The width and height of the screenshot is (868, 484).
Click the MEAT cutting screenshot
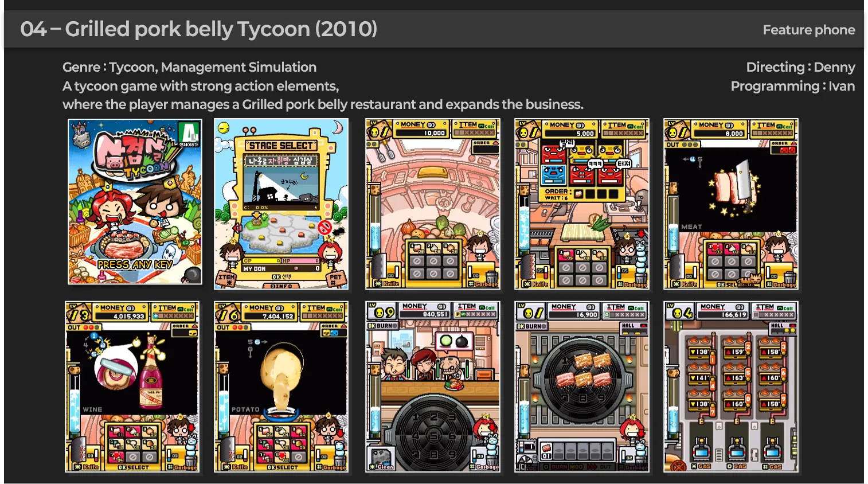pyautogui.click(x=731, y=204)
